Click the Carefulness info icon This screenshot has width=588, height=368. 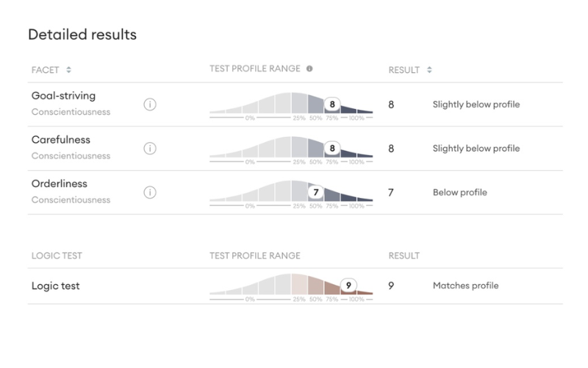149,149
